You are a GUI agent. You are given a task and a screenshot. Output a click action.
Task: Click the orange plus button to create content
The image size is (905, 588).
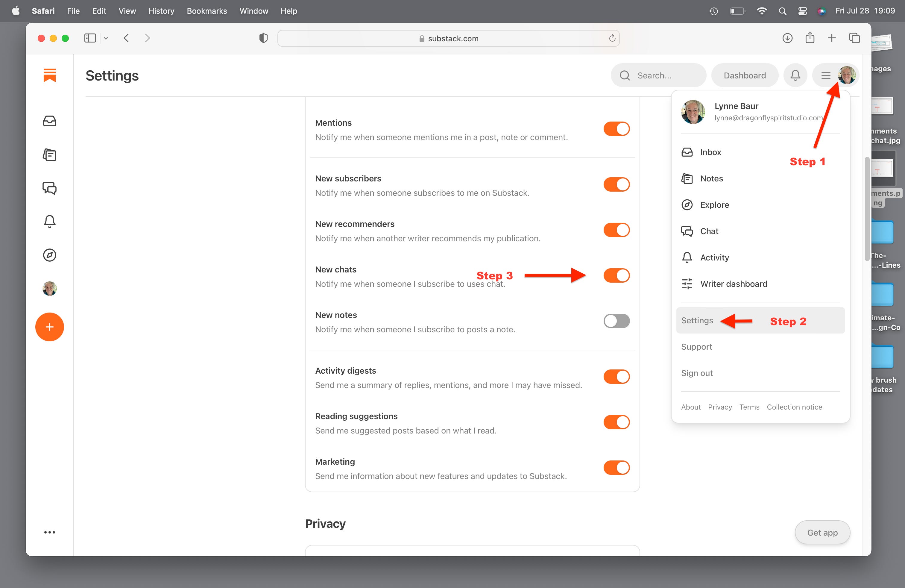pos(50,327)
